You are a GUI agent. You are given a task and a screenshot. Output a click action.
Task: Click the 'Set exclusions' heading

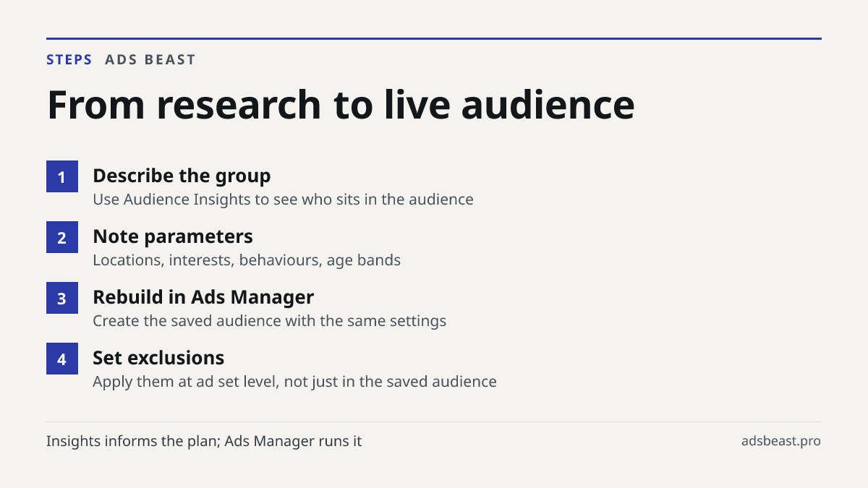pyautogui.click(x=158, y=358)
